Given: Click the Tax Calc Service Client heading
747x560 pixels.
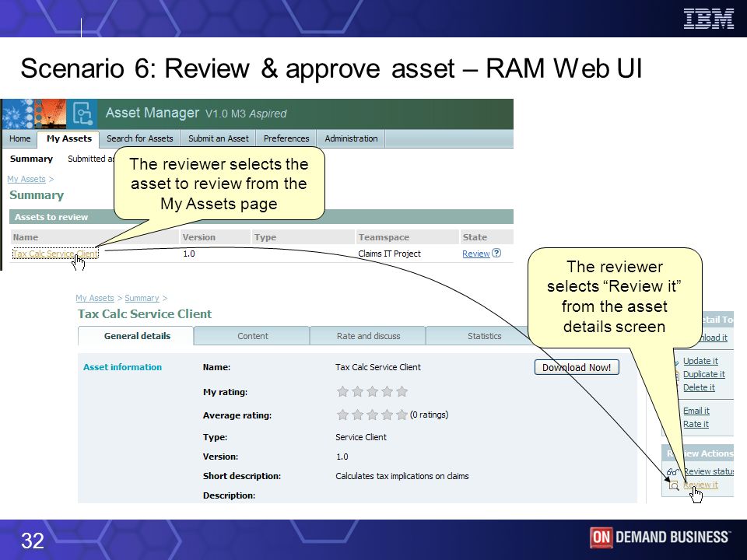Looking at the screenshot, I should 145,314.
